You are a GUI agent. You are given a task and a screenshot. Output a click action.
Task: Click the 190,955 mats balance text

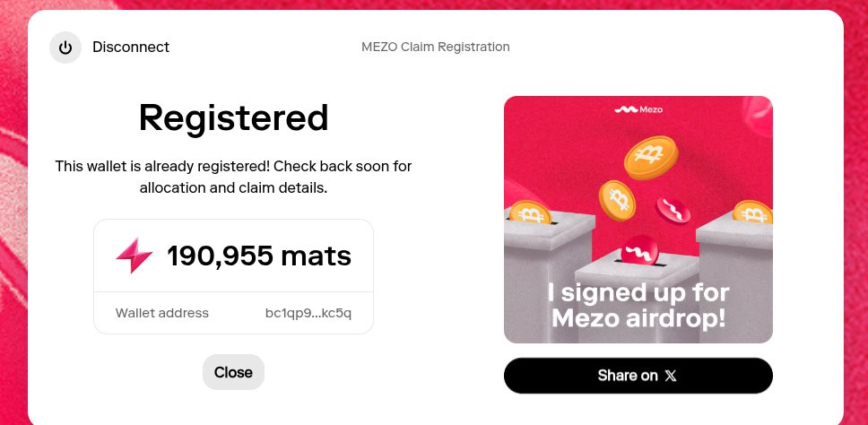click(259, 256)
